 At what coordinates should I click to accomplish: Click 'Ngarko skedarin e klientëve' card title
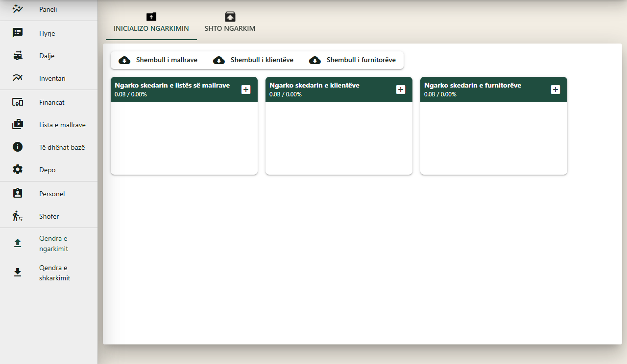click(x=314, y=85)
